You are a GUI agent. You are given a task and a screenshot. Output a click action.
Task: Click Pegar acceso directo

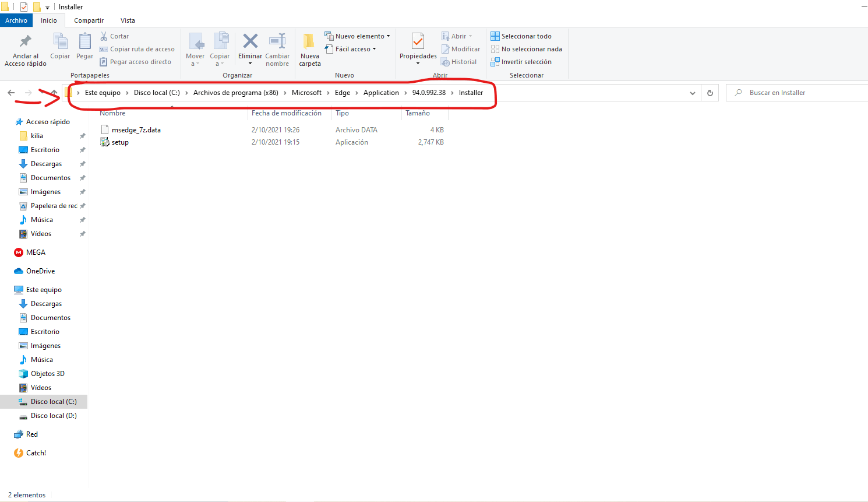136,62
